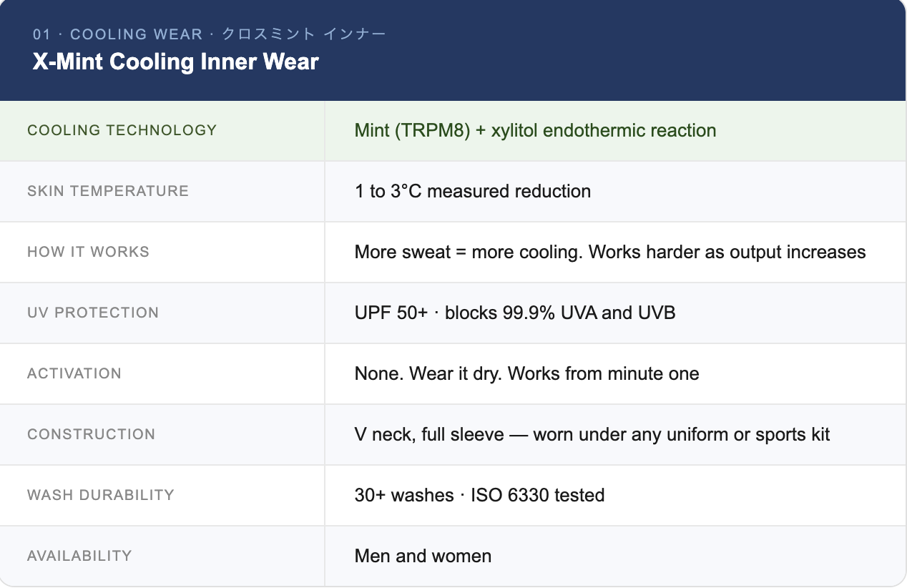Click the subtitle "01 · COOLING WEAR · クロスミント インナー"

coord(210,34)
